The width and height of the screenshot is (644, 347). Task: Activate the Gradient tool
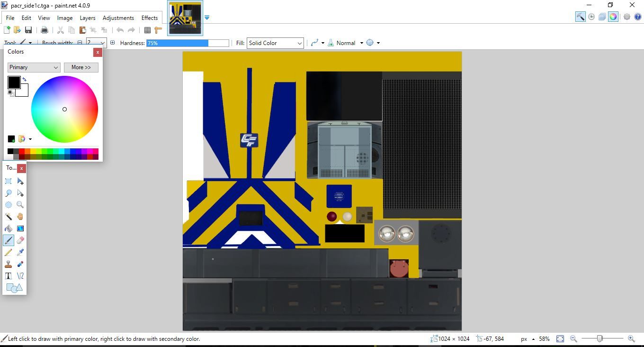pos(20,228)
